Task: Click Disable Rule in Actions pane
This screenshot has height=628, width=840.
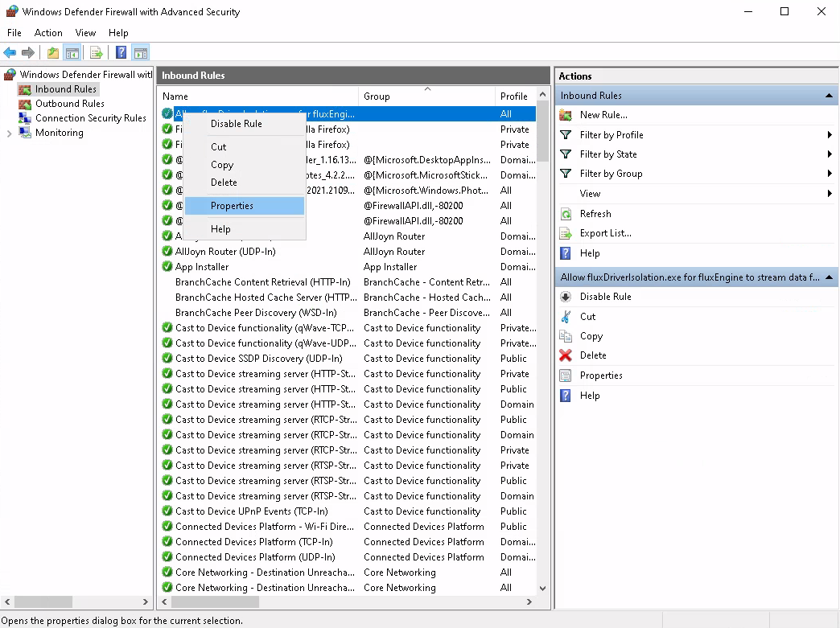Action: pos(605,297)
